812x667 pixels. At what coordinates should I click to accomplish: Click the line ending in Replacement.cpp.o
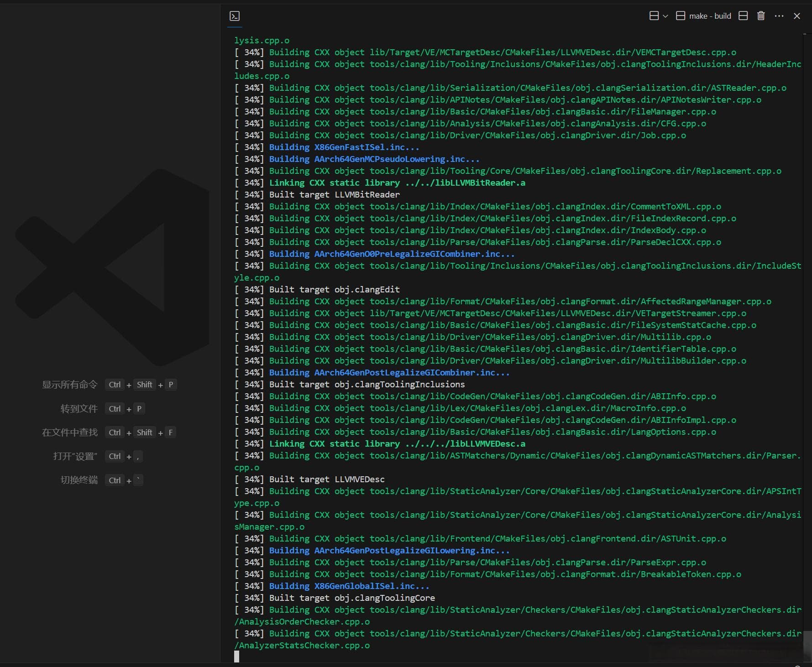tap(508, 171)
